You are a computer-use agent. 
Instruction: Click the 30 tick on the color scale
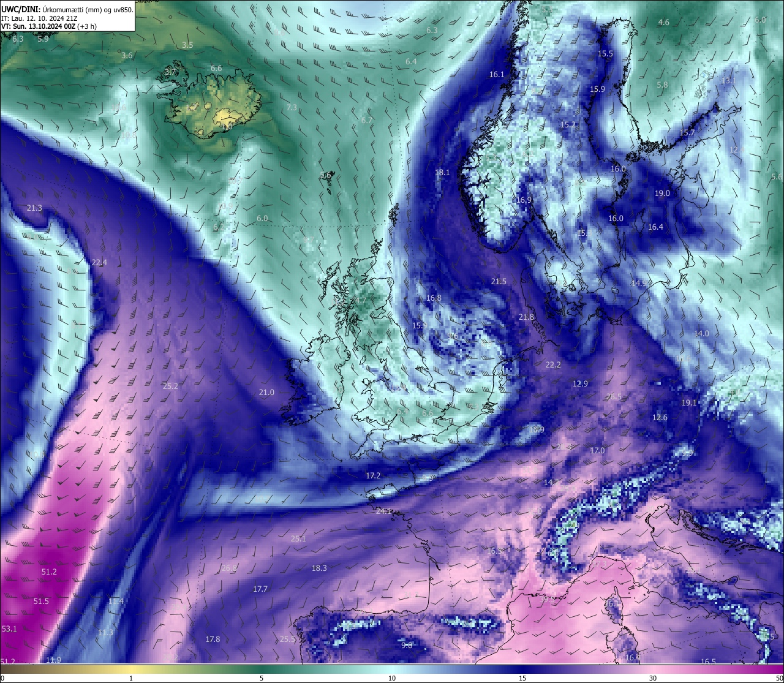[x=653, y=678]
